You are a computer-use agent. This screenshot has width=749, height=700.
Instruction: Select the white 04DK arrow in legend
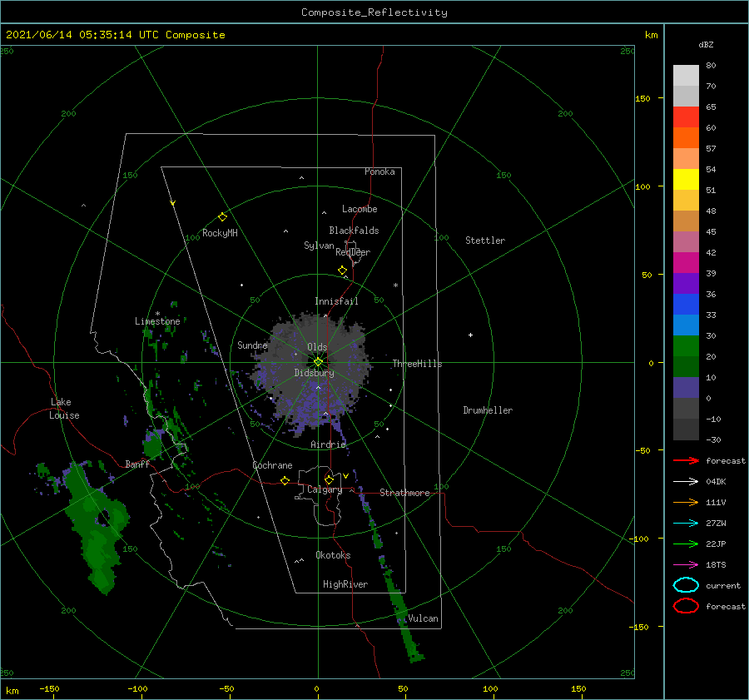686,482
